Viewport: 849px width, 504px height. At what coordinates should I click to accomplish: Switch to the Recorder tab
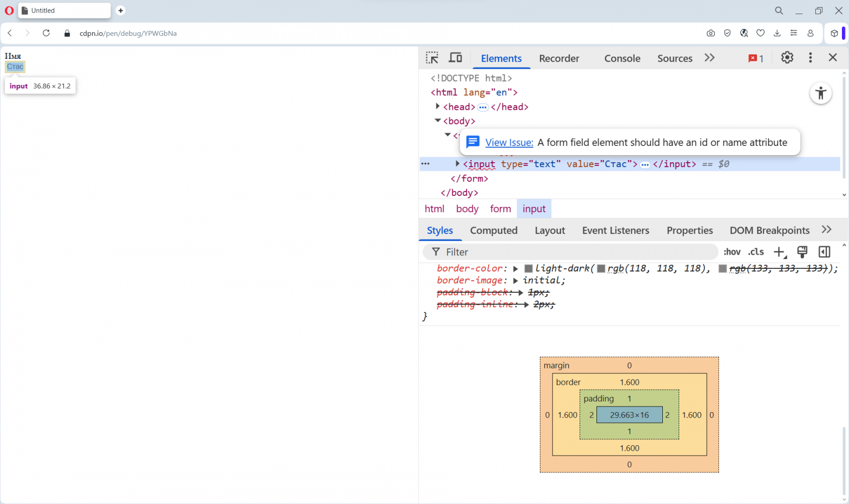(x=559, y=58)
